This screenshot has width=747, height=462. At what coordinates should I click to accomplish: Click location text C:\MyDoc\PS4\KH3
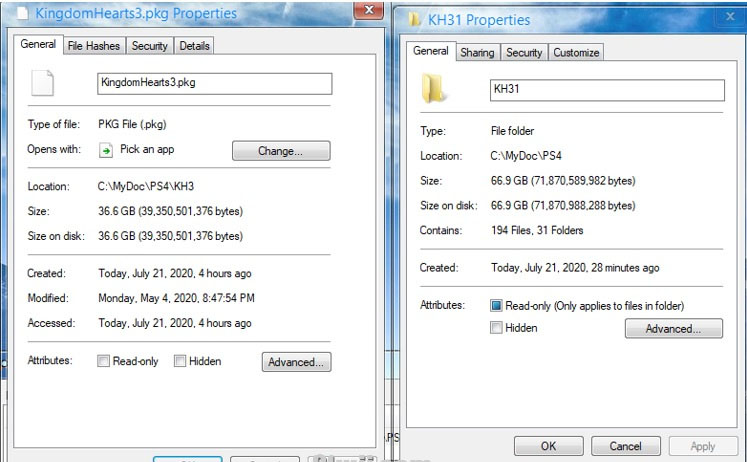pos(146,186)
